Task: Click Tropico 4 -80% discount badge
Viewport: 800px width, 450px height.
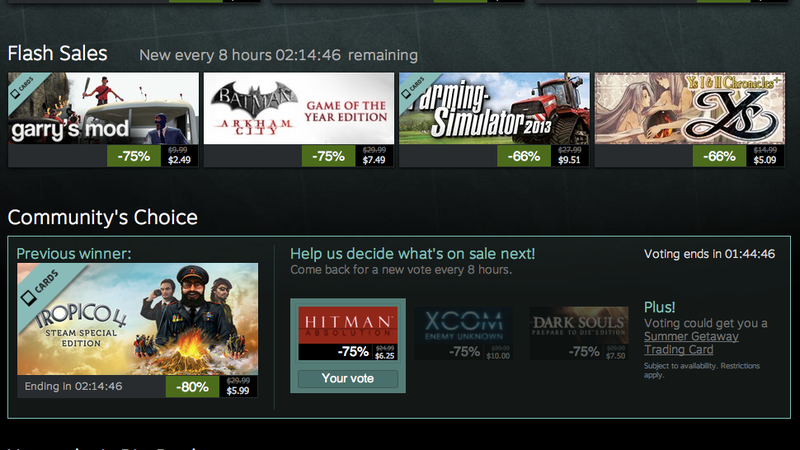Action: pyautogui.click(x=192, y=387)
